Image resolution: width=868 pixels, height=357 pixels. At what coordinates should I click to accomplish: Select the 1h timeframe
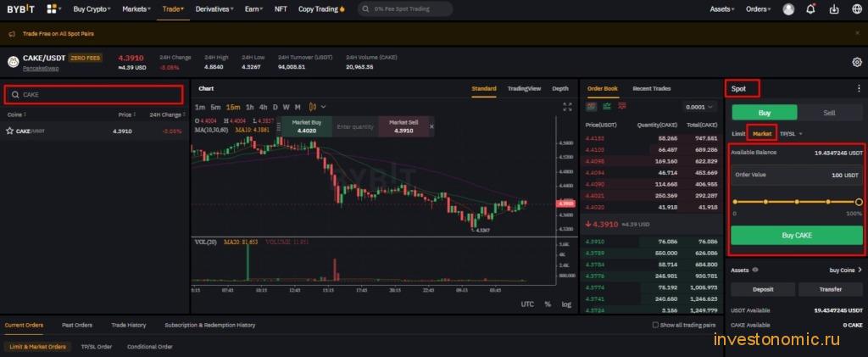[x=250, y=107]
